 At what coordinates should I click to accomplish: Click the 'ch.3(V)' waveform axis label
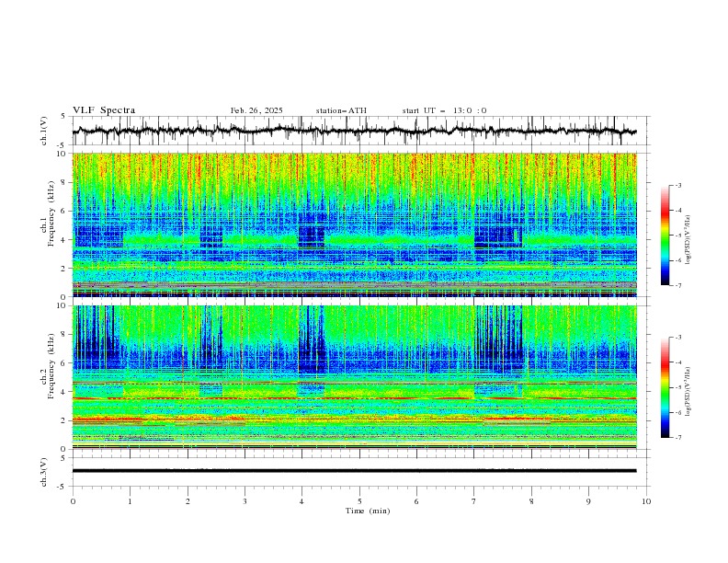44,472
